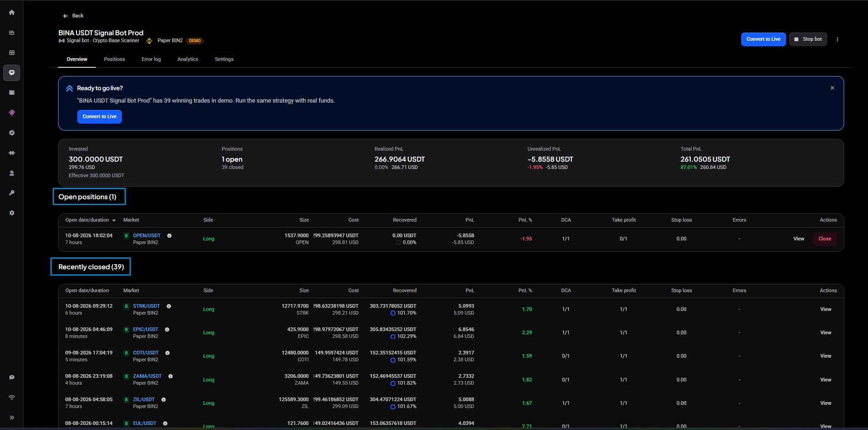
Task: Open the puzzle piece integrations icon
Action: coord(12,153)
